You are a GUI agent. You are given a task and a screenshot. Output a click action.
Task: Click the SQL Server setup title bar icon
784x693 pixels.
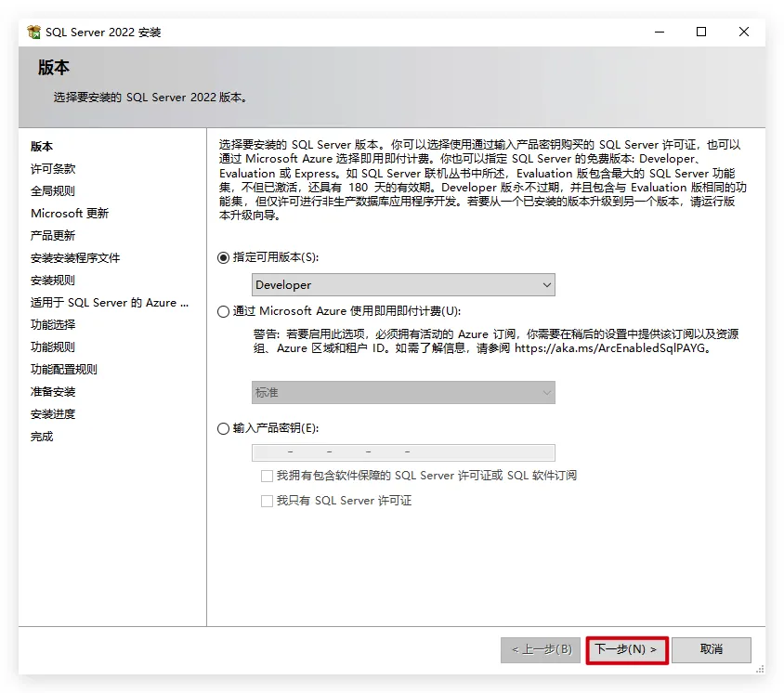pyautogui.click(x=34, y=33)
